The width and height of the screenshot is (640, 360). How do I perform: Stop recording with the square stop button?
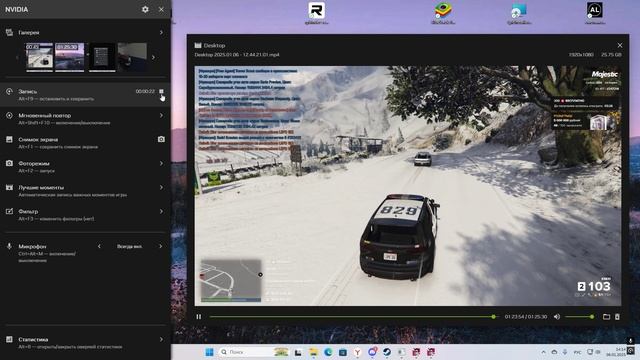[161, 91]
